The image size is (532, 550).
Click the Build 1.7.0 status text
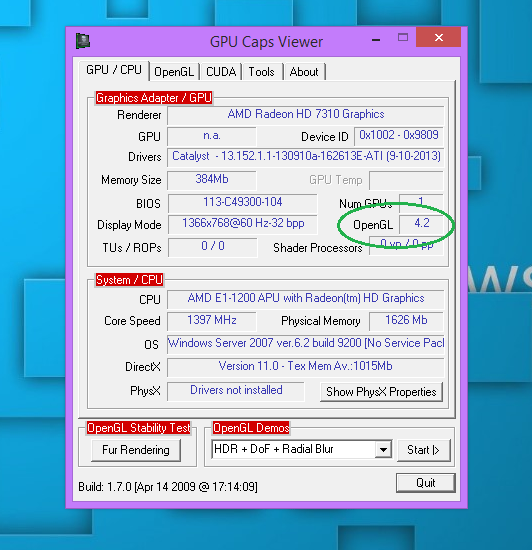[168, 487]
